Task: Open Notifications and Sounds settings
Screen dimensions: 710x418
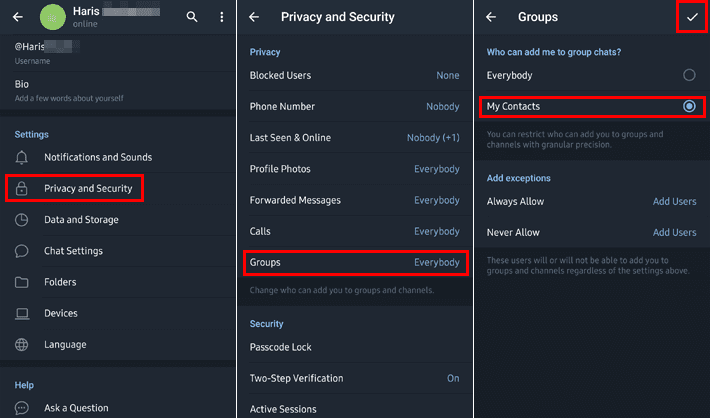Action: 118,157
